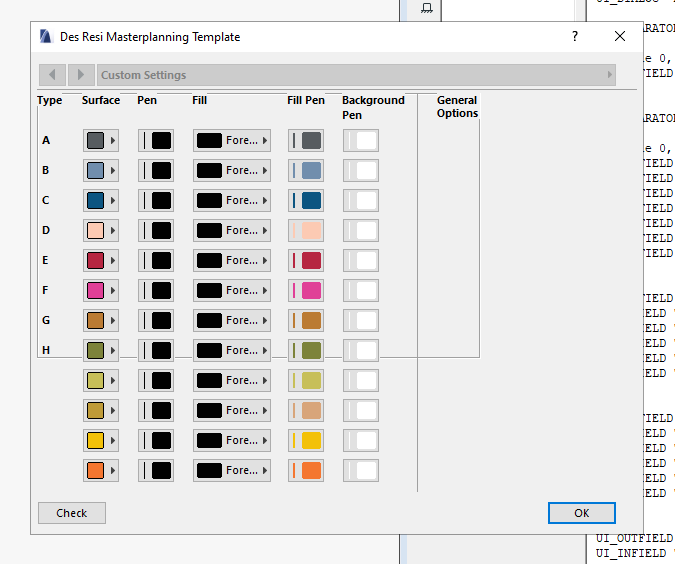Click the help question mark icon
This screenshot has height=564, width=675.
pyautogui.click(x=575, y=37)
